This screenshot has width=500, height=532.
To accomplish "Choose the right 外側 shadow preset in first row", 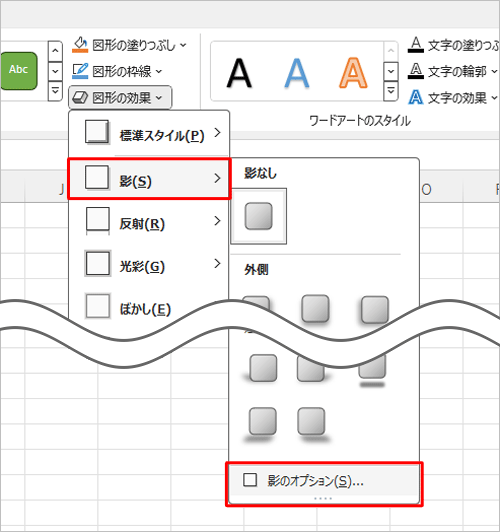I will (374, 309).
